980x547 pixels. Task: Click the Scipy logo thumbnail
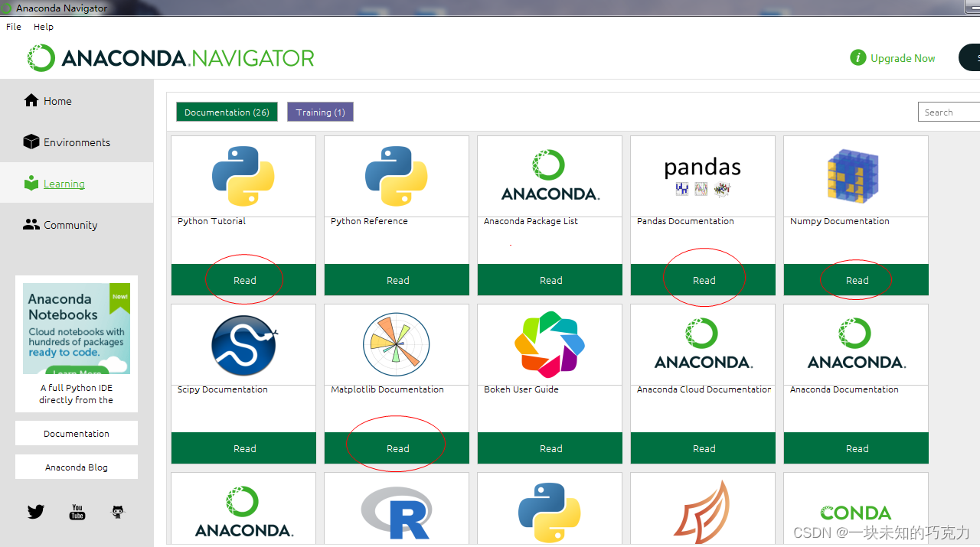[x=243, y=344]
